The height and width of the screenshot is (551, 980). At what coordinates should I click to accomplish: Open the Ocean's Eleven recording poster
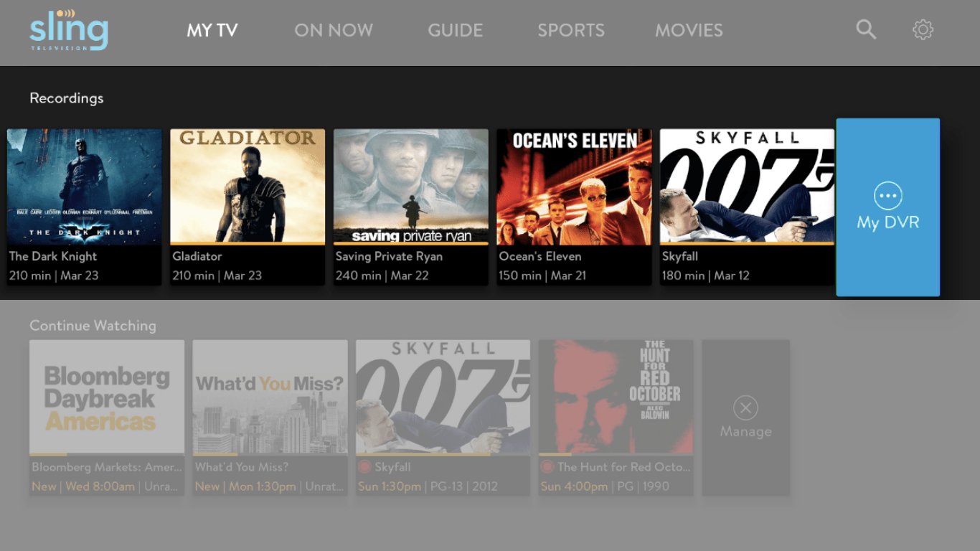(x=575, y=187)
